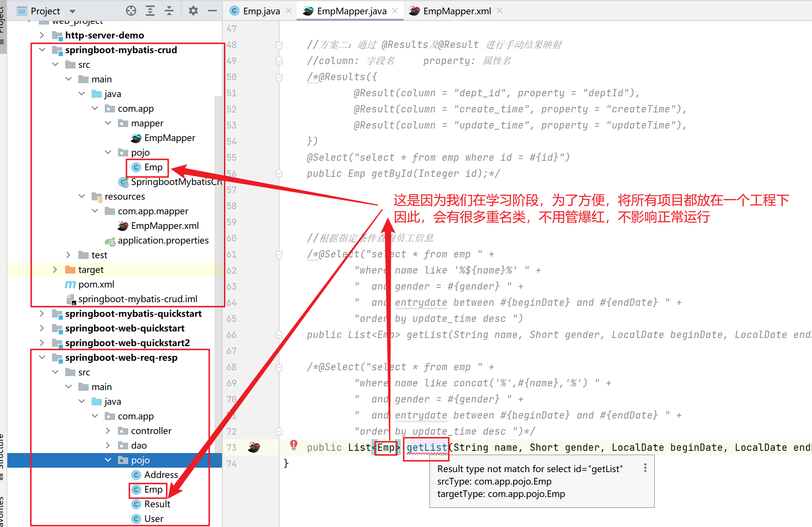This screenshot has height=527, width=812.
Task: Click three-dot menu in error tooltip
Action: tap(645, 468)
